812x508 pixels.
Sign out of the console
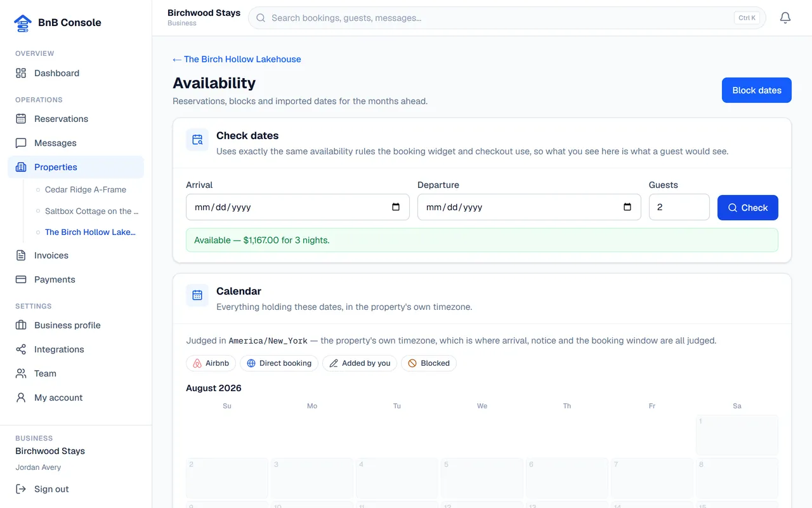click(x=76, y=489)
